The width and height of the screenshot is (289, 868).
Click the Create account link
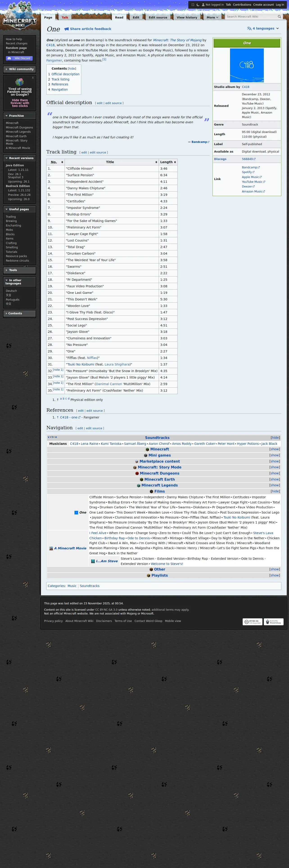click(x=263, y=5)
